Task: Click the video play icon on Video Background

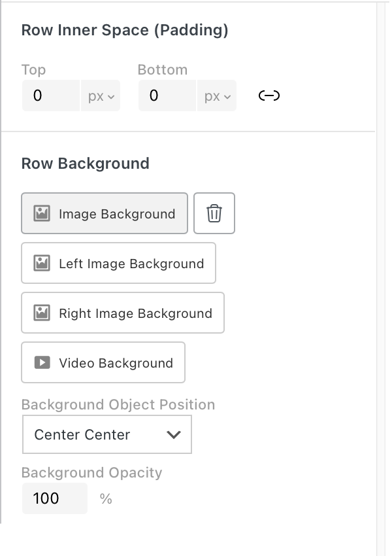Action: [x=42, y=362]
